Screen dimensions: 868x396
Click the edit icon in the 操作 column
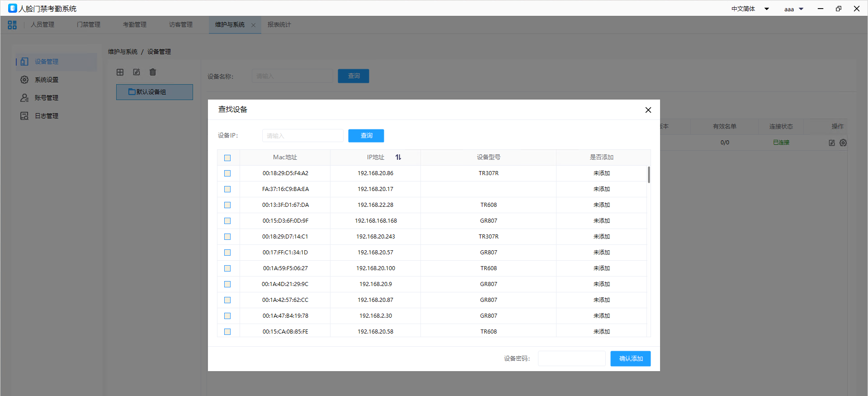831,143
